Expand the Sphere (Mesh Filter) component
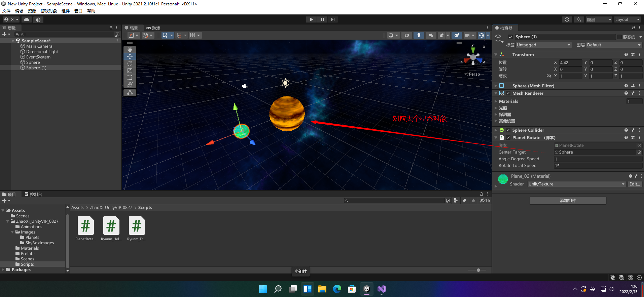Viewport: 644px width, 297px height. (x=496, y=86)
